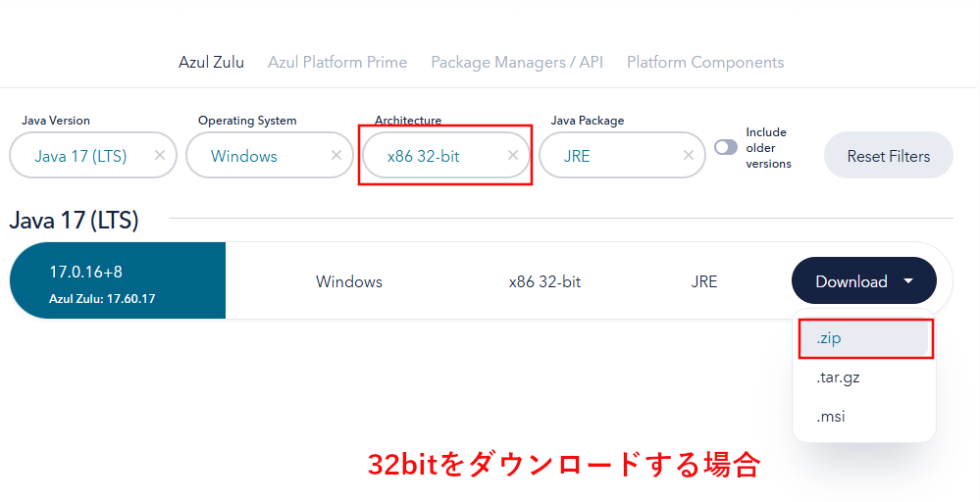This screenshot has width=980, height=502.
Task: Click the Reset Filters button
Action: tap(888, 156)
